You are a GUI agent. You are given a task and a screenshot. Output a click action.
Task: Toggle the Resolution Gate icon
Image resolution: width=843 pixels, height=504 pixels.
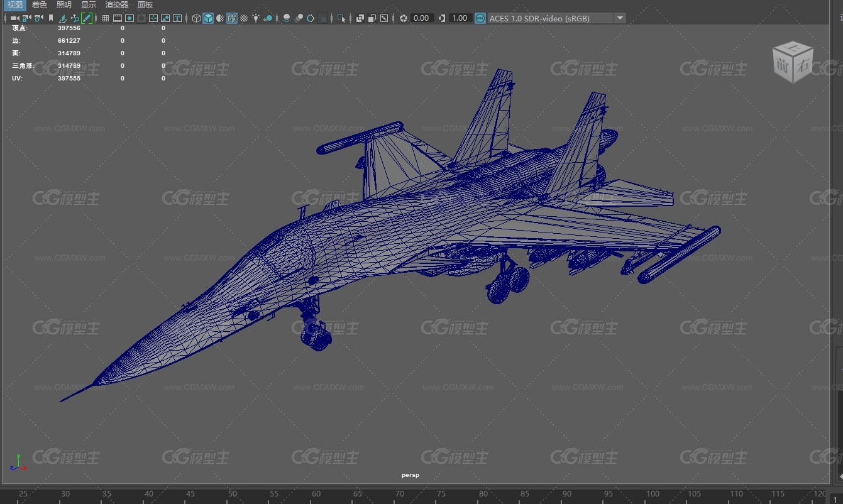[129, 18]
